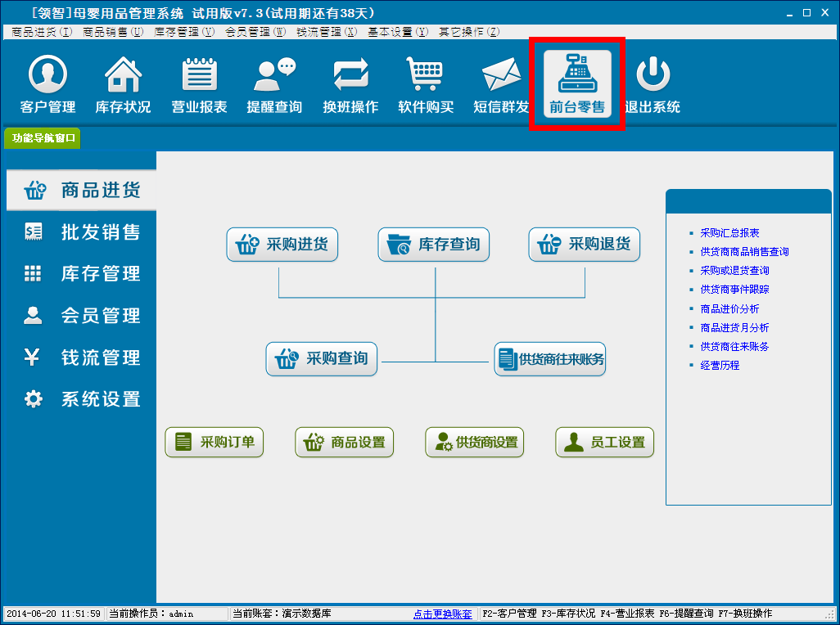Switch to 功能导航窗口 tab

43,138
